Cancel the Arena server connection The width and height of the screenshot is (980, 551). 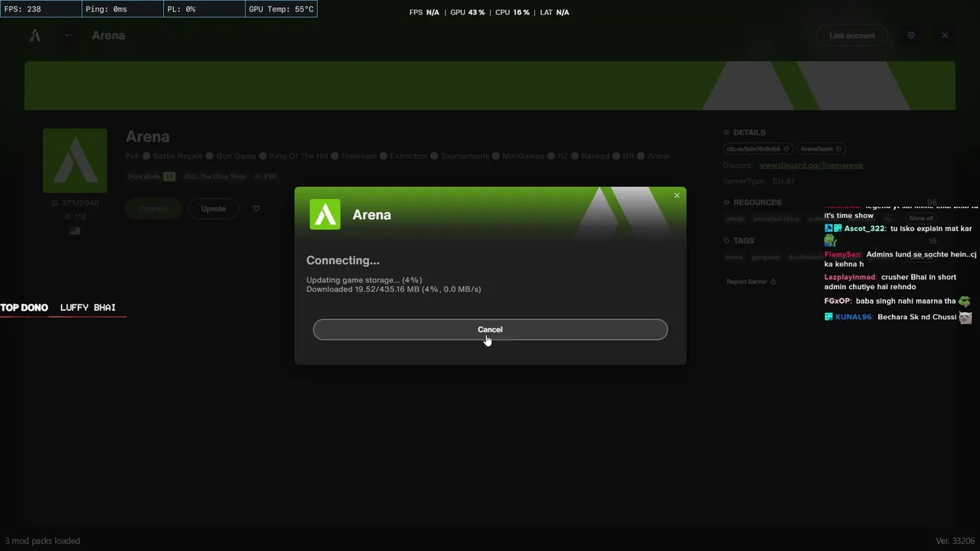pos(490,330)
